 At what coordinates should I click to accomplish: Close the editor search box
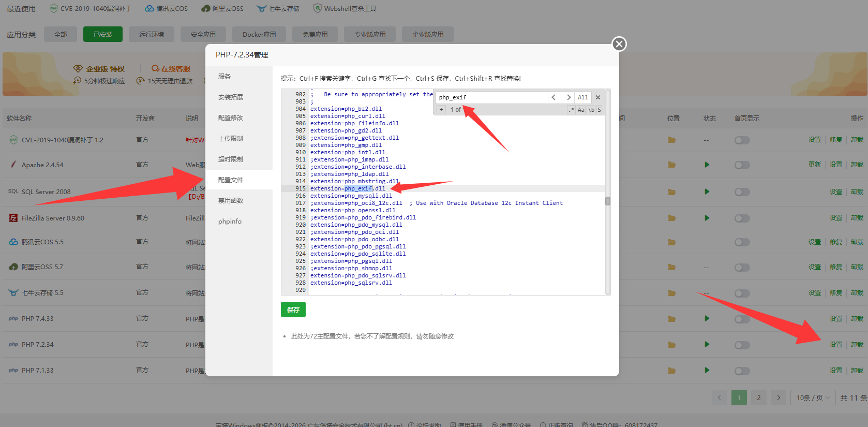pos(598,97)
